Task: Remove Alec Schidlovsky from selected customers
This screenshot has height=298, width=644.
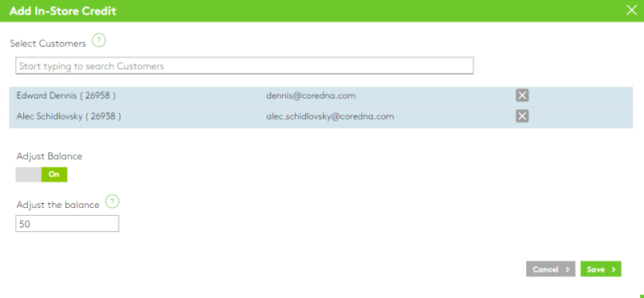Action: point(522,116)
